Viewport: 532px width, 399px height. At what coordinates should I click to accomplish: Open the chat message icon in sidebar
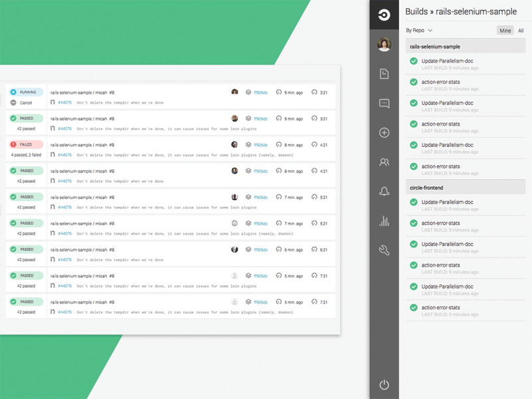[x=384, y=103]
